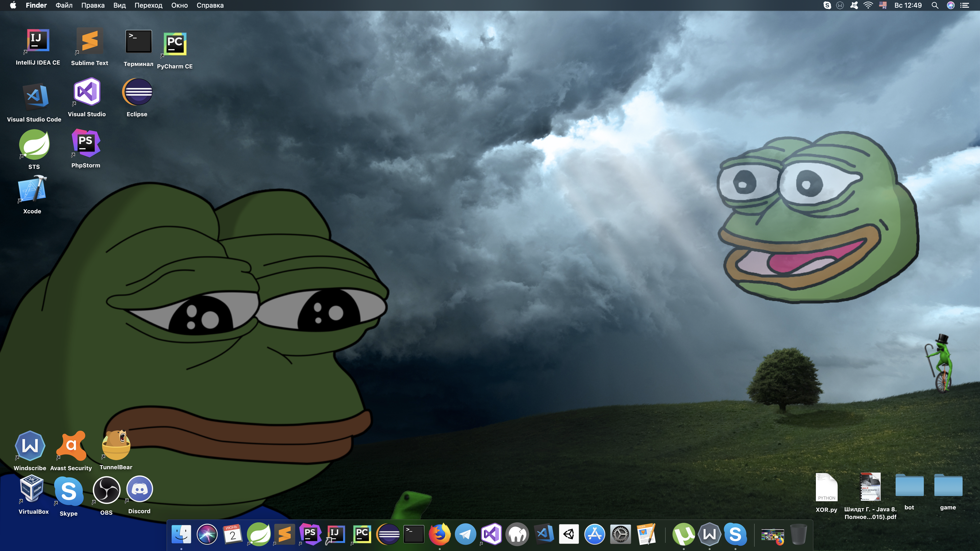Open the Окно menu

pos(180,5)
